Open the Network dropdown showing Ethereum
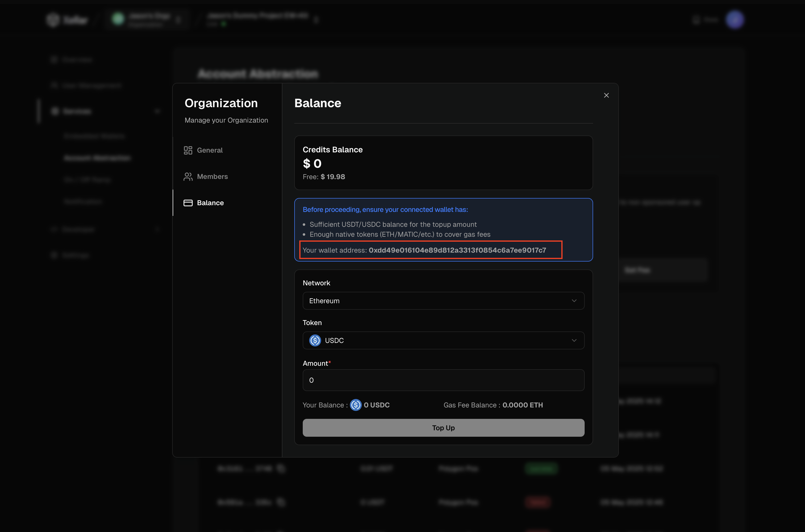 tap(443, 300)
